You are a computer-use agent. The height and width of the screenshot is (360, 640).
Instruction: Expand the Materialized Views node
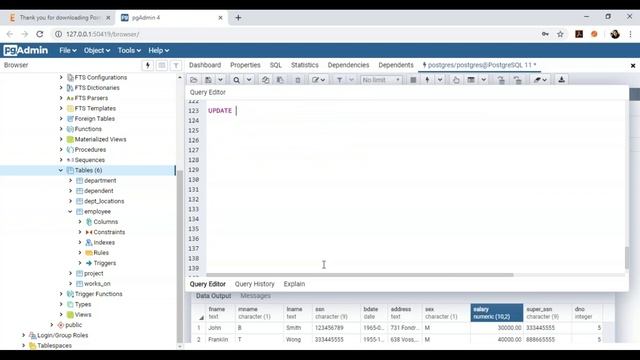61,139
